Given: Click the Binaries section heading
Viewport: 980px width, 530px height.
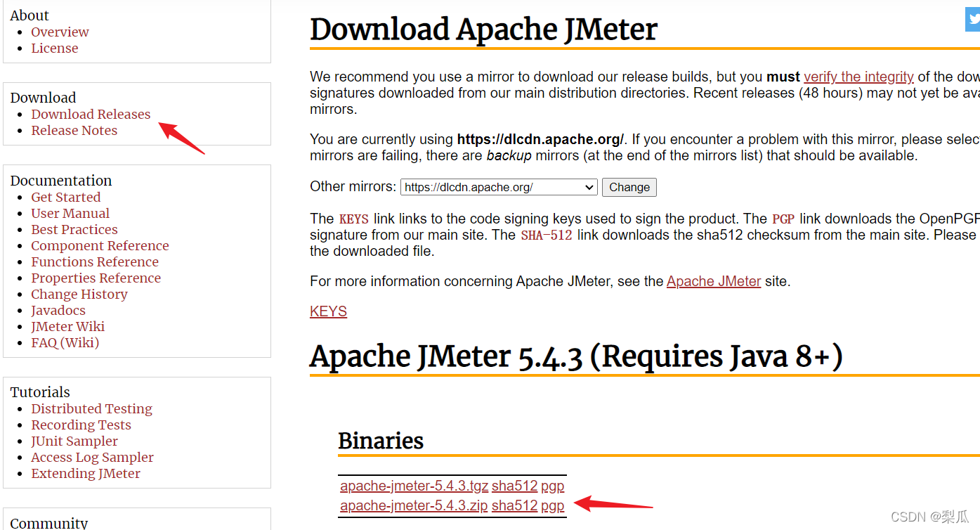Looking at the screenshot, I should coord(381,441).
